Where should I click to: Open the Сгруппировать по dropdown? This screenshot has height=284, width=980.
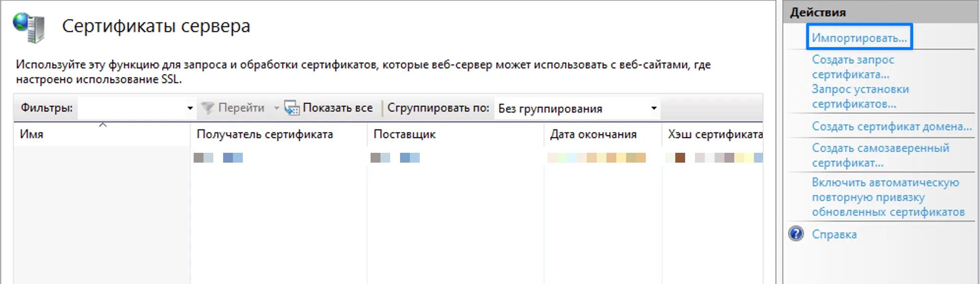tap(654, 108)
